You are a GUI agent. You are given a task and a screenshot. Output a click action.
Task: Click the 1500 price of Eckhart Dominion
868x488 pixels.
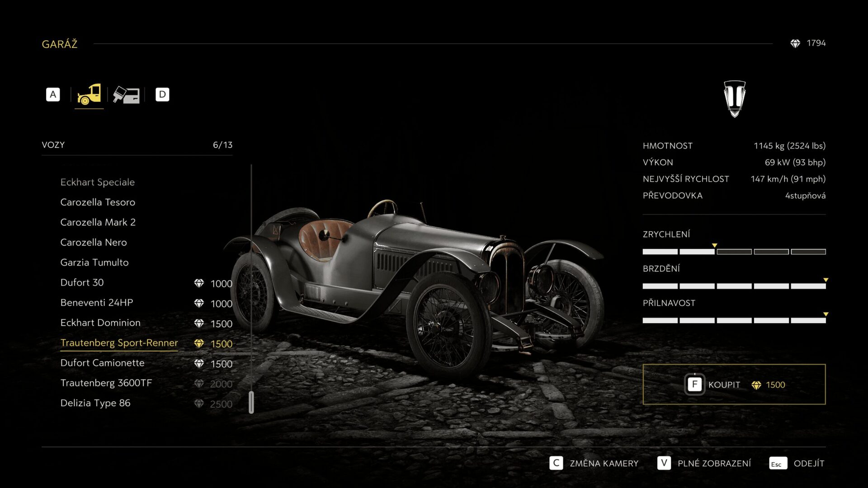pyautogui.click(x=222, y=324)
